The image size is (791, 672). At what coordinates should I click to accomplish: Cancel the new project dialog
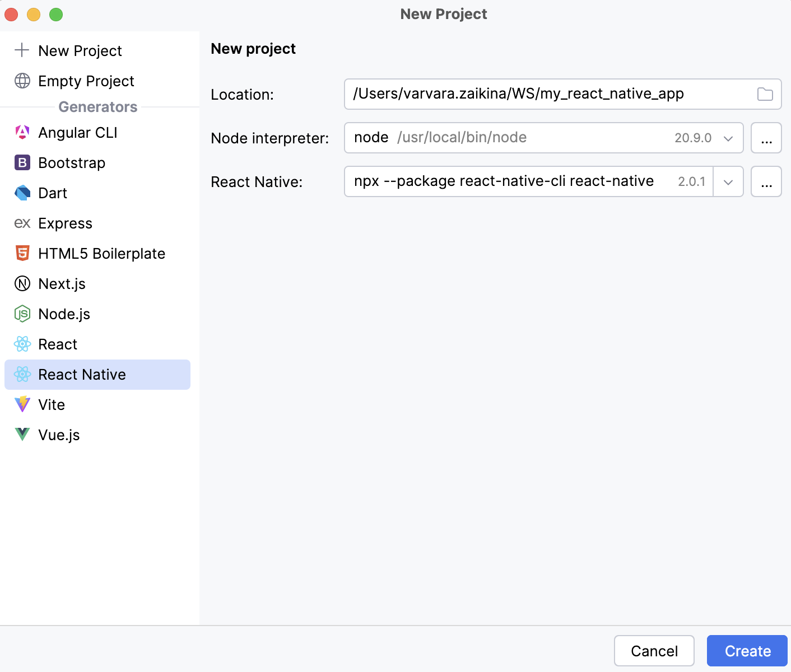654,651
